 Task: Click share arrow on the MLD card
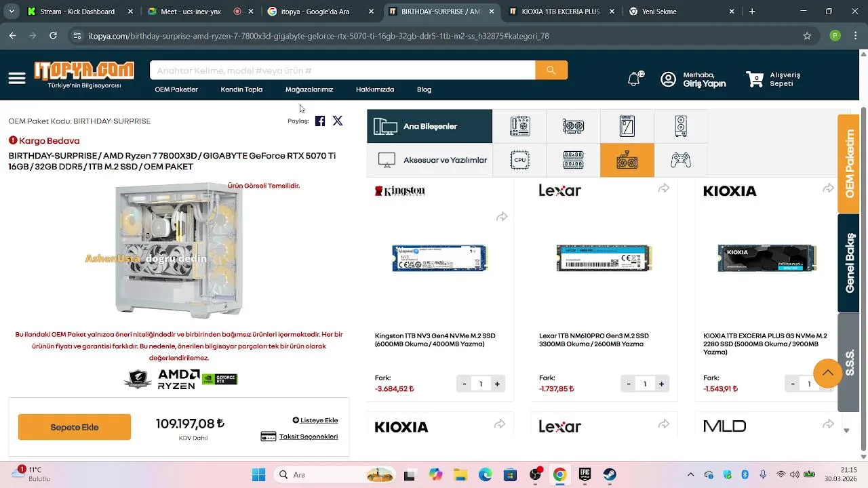(x=828, y=424)
